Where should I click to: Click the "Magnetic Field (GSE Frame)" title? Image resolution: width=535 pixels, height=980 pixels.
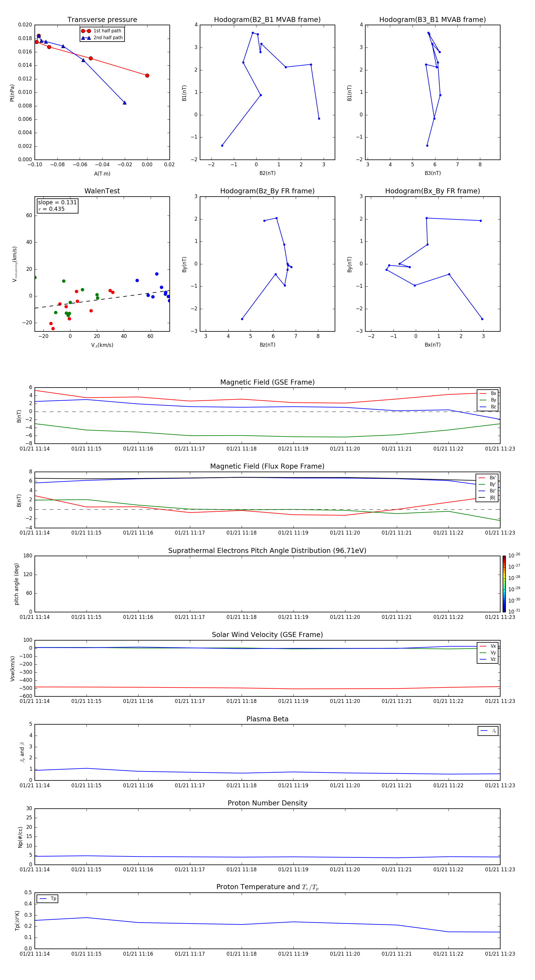point(267,382)
